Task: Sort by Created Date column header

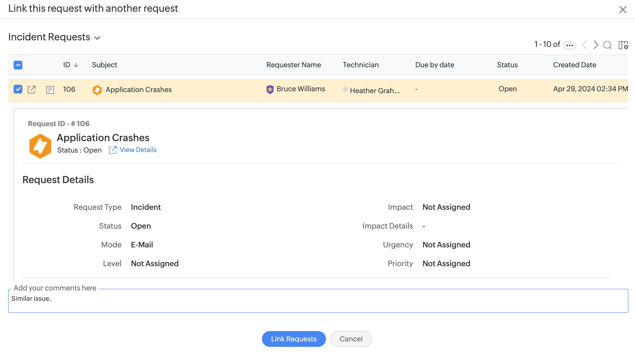Action: (574, 65)
